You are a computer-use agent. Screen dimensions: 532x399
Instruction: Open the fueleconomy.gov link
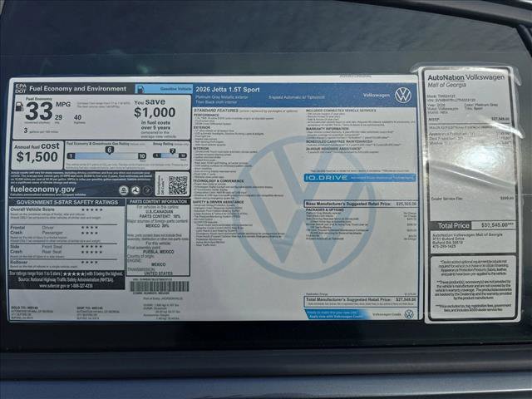point(42,190)
